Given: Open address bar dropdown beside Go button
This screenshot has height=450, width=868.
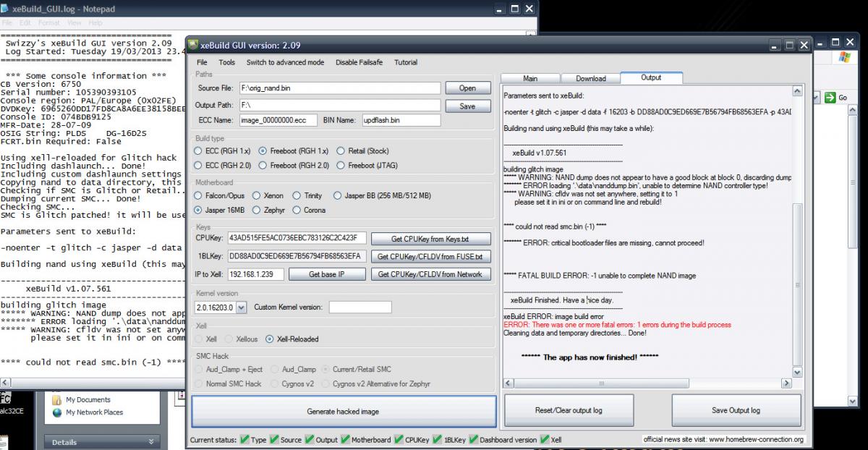Looking at the screenshot, I should [x=815, y=97].
